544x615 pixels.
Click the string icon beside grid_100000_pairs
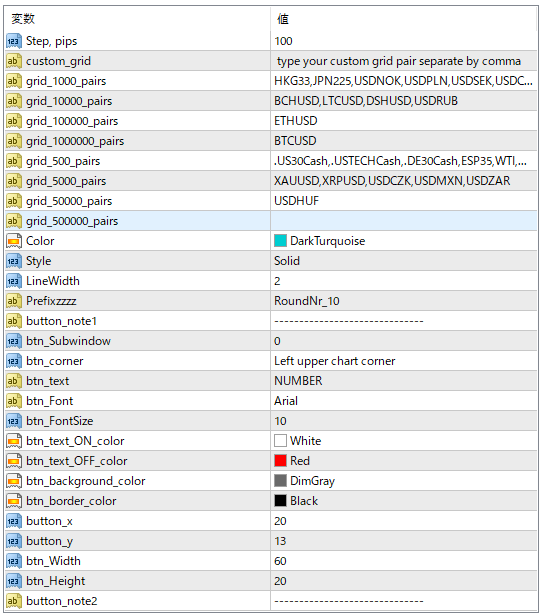14,121
